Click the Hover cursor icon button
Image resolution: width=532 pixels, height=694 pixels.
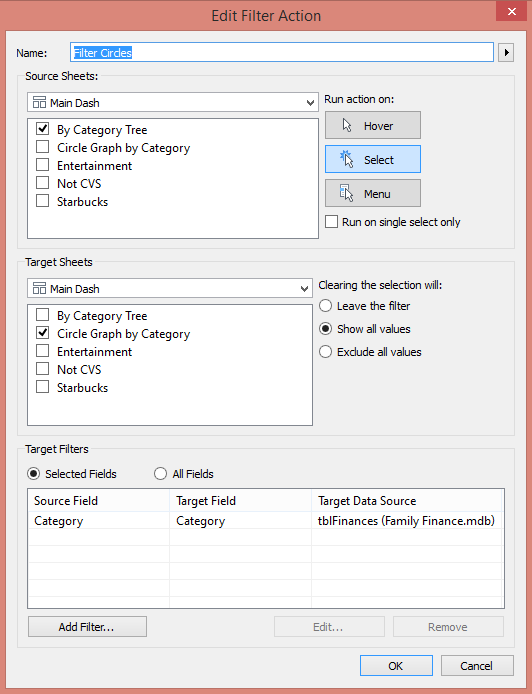[373, 125]
